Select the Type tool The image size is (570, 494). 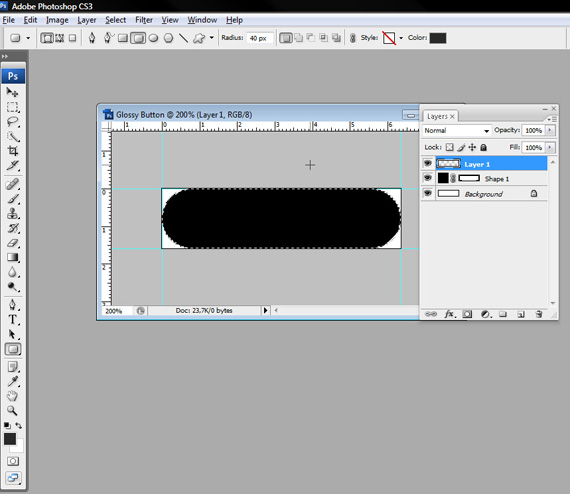(12, 319)
